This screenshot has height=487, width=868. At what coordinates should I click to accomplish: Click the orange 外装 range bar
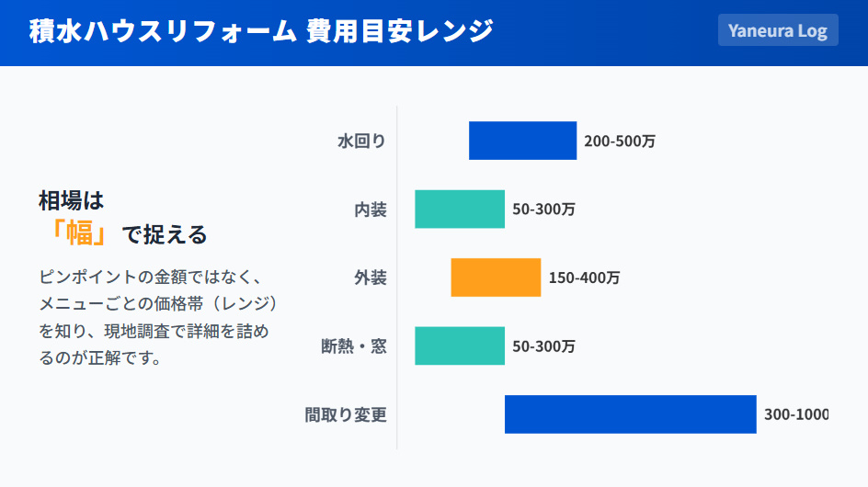[x=496, y=277]
